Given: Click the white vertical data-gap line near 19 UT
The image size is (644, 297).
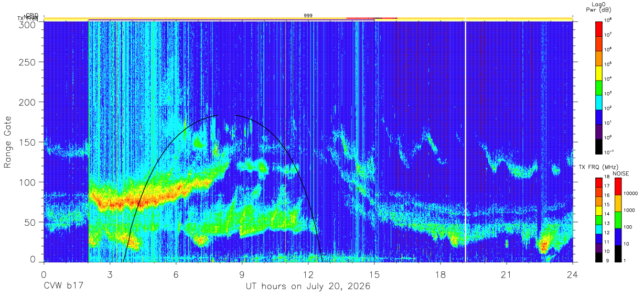Looking at the screenshot, I should (x=465, y=141).
